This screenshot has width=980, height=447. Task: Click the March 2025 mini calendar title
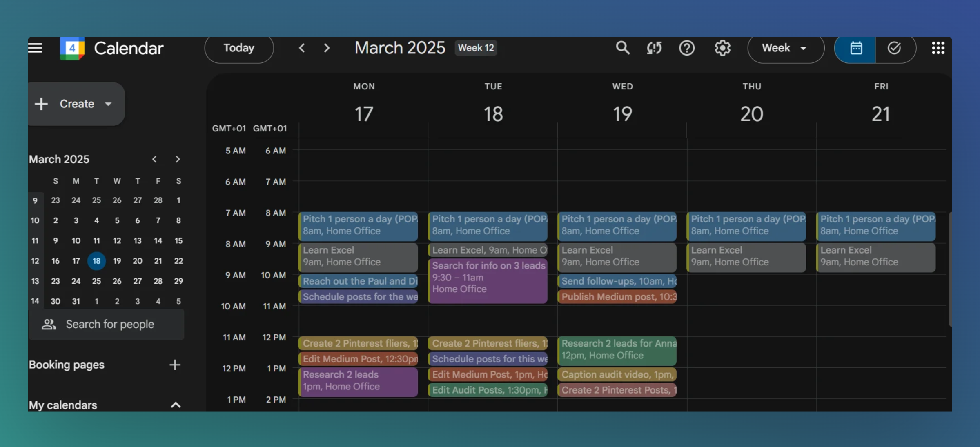[59, 159]
